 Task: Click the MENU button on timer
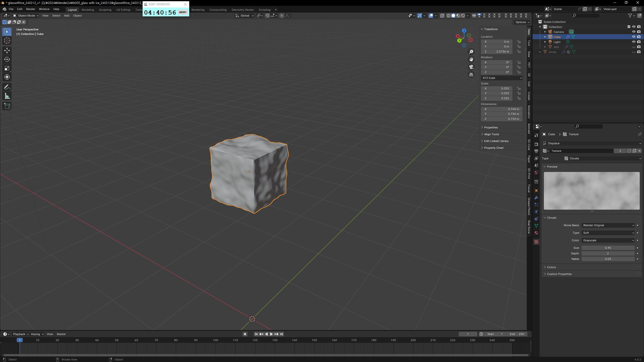[x=183, y=12]
